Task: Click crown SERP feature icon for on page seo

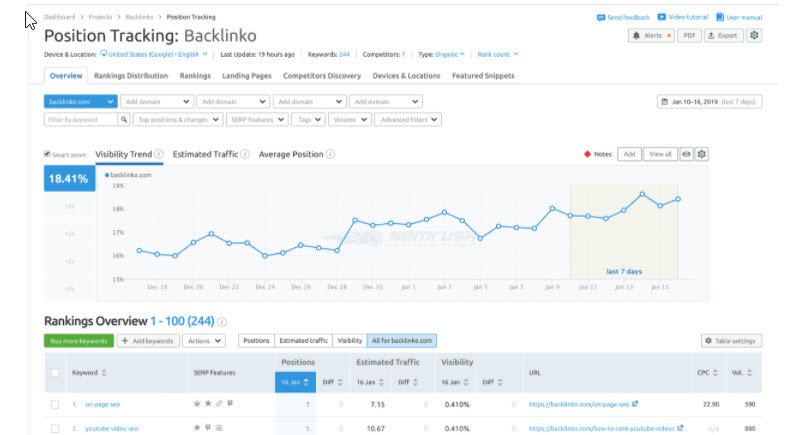Action: (x=197, y=404)
